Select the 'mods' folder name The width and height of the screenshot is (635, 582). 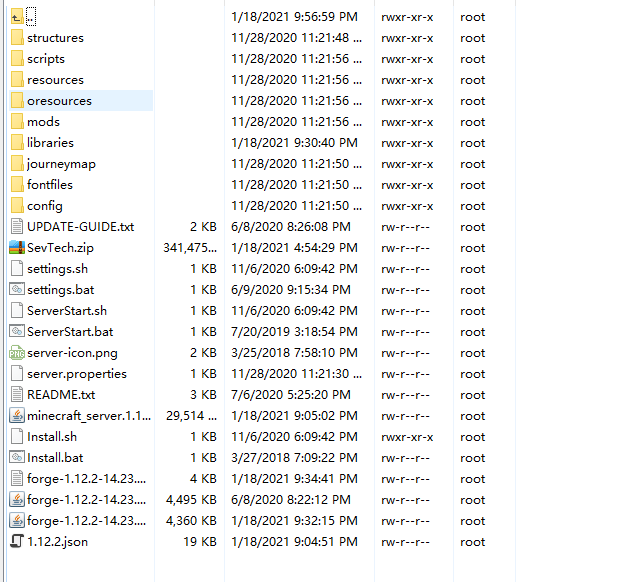pyautogui.click(x=43, y=122)
